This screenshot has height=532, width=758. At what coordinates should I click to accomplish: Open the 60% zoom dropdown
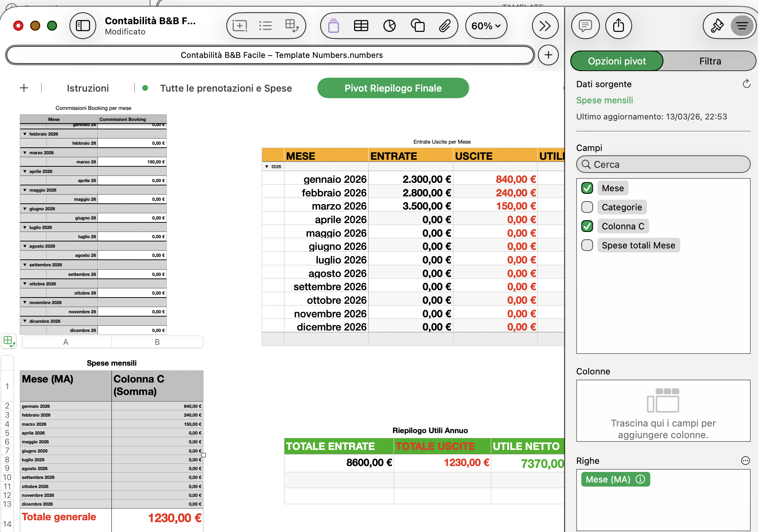point(486,26)
